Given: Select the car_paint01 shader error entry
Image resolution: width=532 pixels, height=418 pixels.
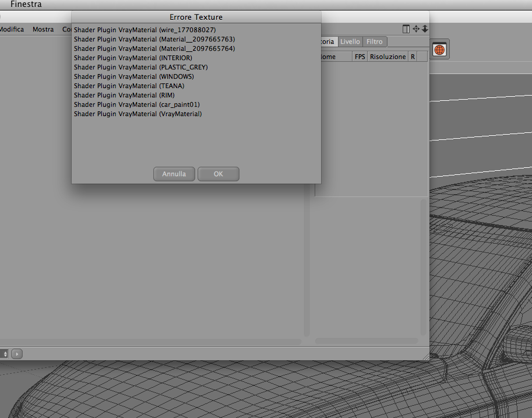Looking at the screenshot, I should click(137, 104).
